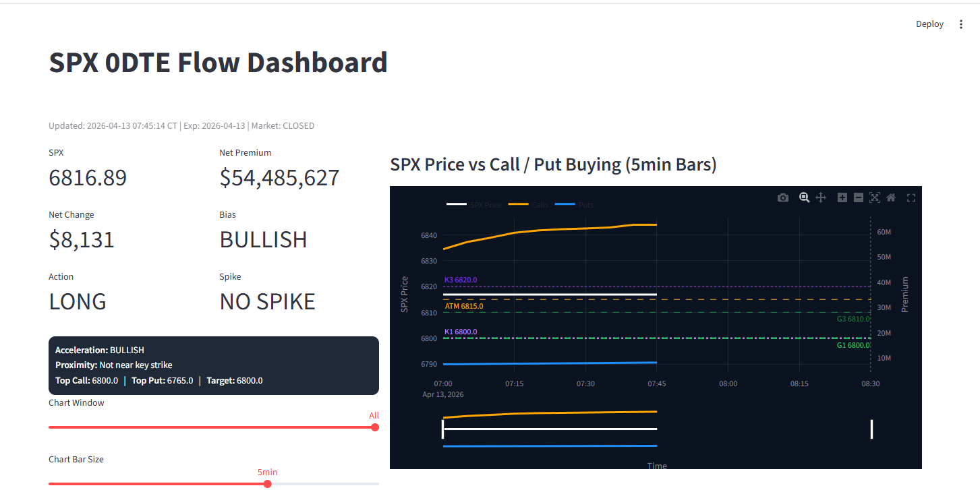Open the three-dot app menu
This screenshot has height=490, width=980.
pyautogui.click(x=961, y=24)
